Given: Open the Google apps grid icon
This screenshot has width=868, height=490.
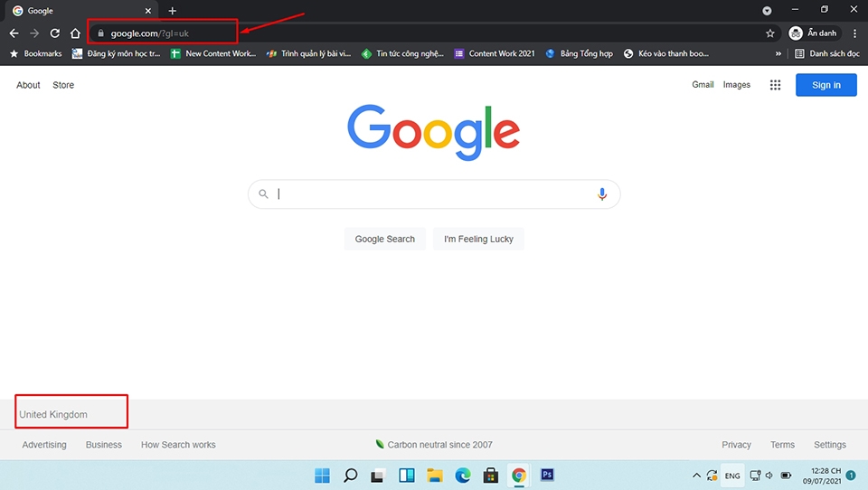Looking at the screenshot, I should click(x=775, y=85).
